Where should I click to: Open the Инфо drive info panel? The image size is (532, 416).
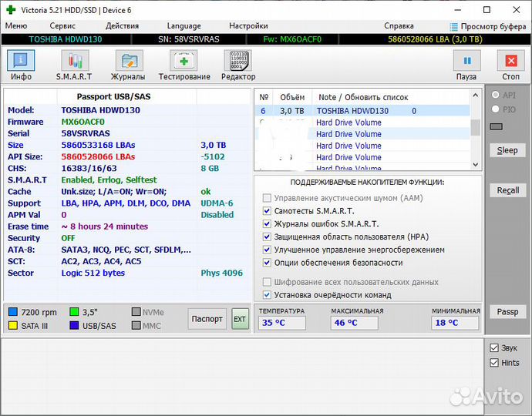21,65
